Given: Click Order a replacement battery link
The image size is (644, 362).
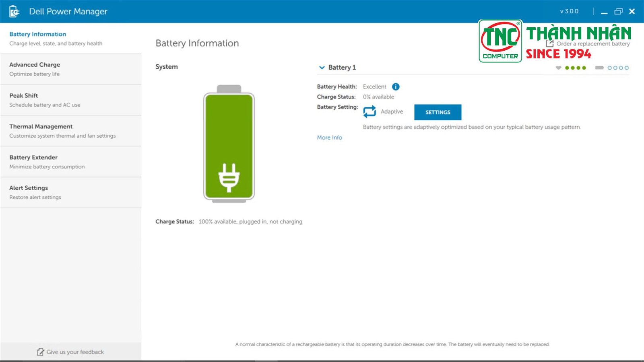Looking at the screenshot, I should click(x=592, y=44).
